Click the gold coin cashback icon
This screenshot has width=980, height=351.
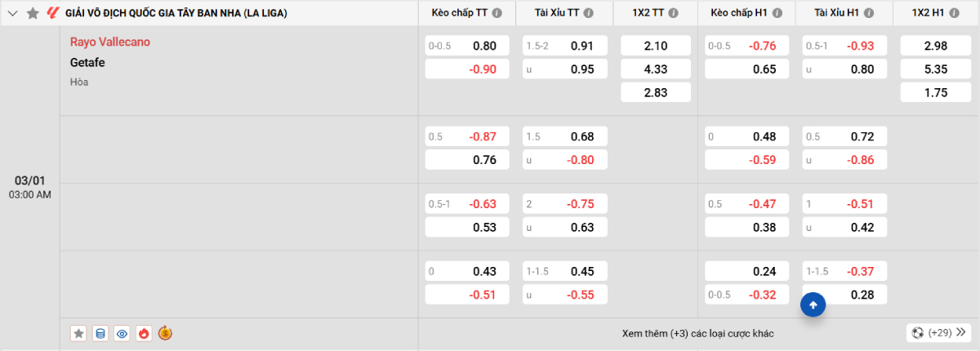pyautogui.click(x=165, y=333)
